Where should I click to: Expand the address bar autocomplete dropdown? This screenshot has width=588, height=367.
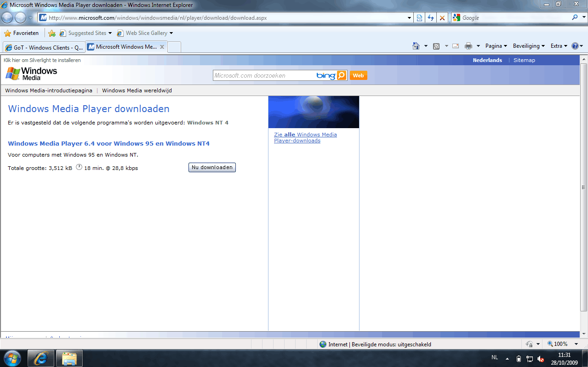[x=410, y=18]
